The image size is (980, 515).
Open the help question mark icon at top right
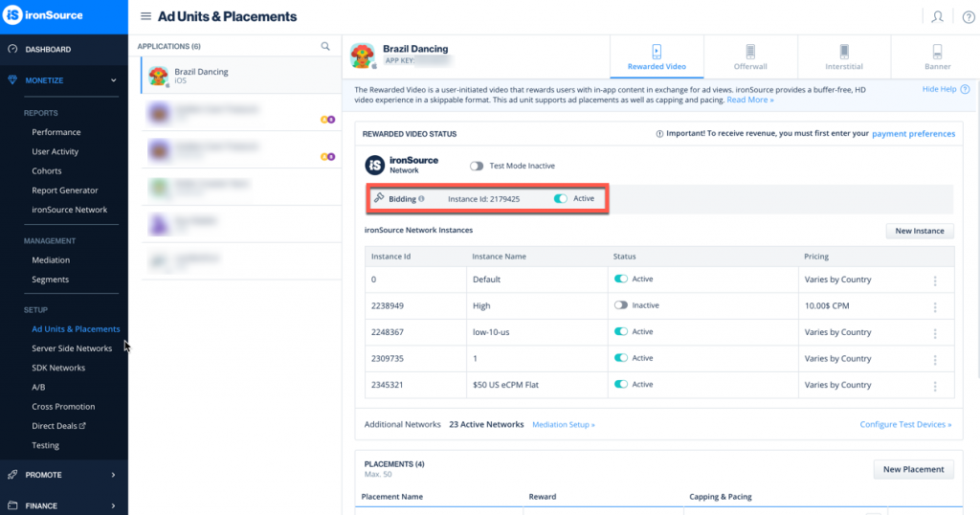click(x=969, y=17)
